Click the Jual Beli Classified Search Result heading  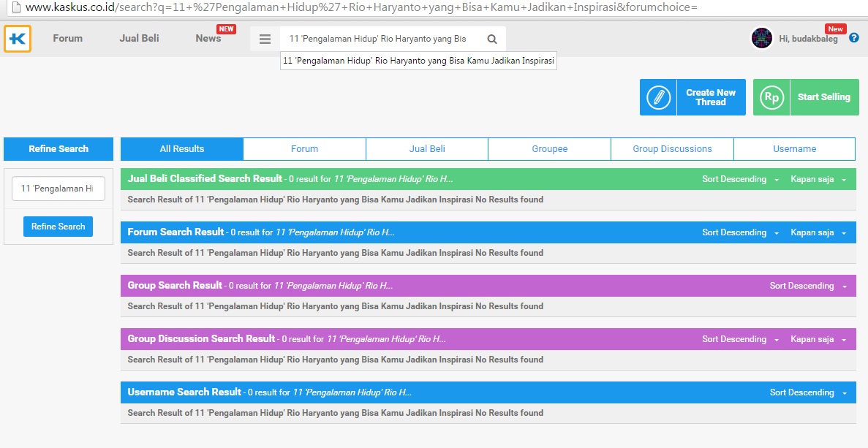[205, 178]
